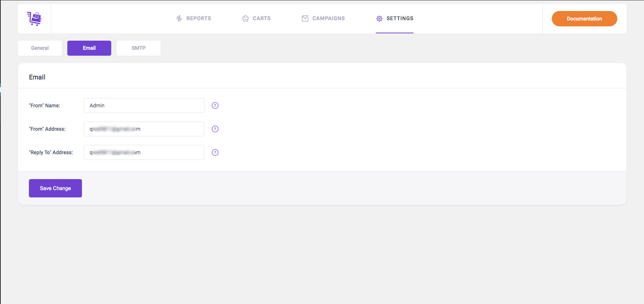This screenshot has height=304, width=644.
Task: Switch to the General settings tab
Action: tap(40, 48)
